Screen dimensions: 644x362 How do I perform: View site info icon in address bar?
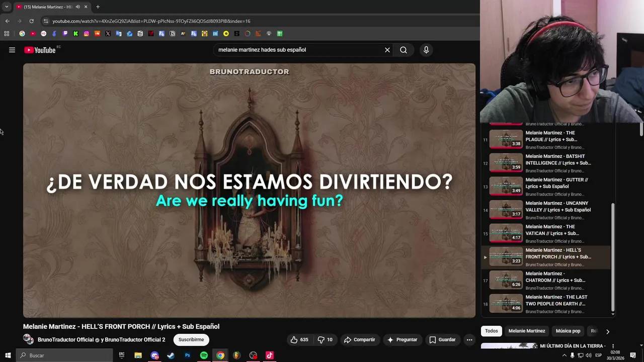(x=46, y=21)
